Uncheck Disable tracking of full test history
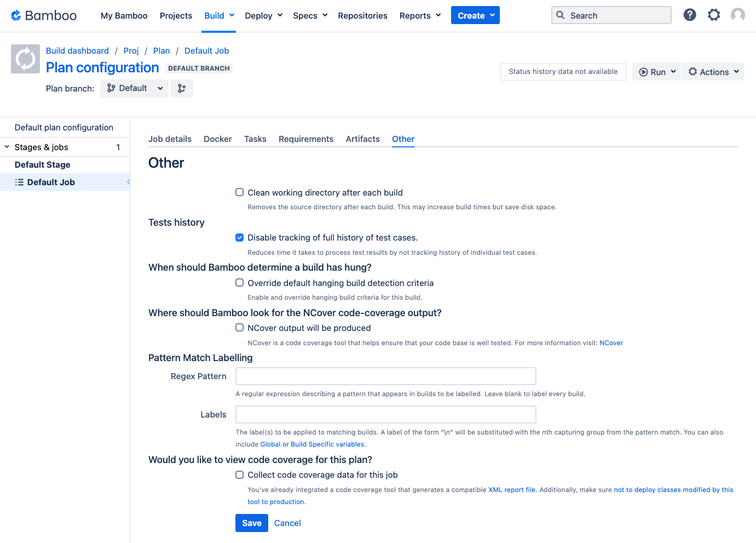The image size is (756, 543). (x=239, y=237)
